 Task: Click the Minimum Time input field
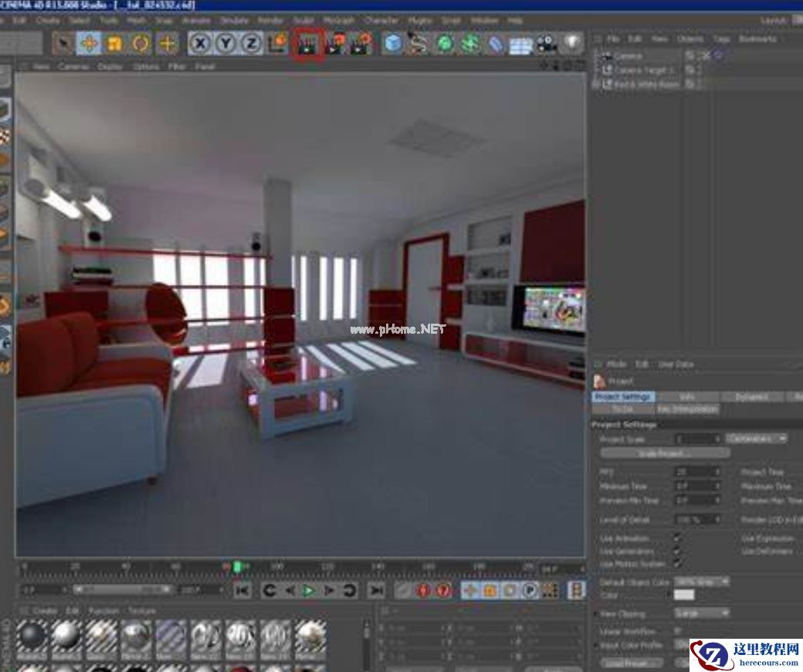[696, 486]
